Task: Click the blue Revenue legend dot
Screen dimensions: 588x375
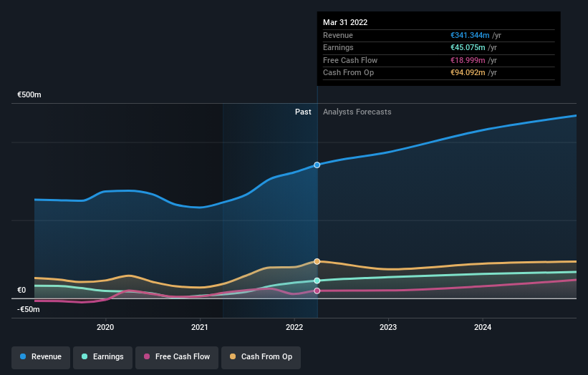Action: pyautogui.click(x=23, y=356)
